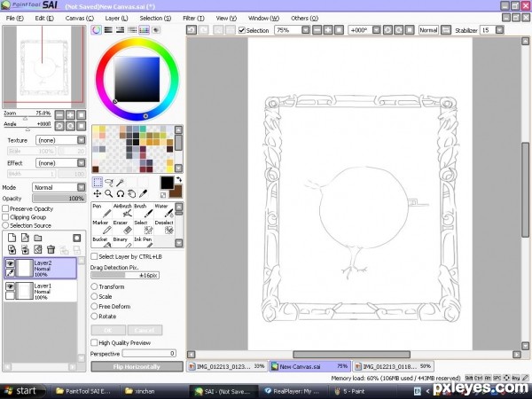Click the Flip Horizontally button

(137, 366)
